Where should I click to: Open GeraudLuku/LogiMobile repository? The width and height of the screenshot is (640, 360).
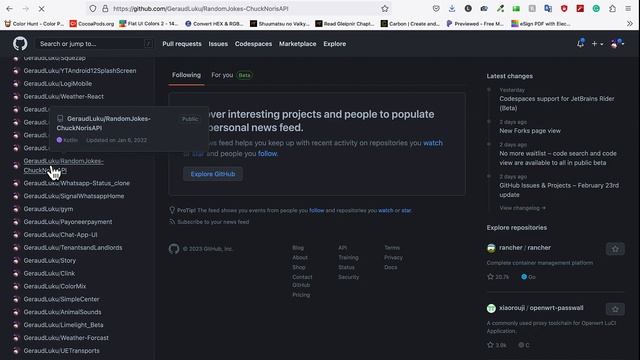[58, 84]
